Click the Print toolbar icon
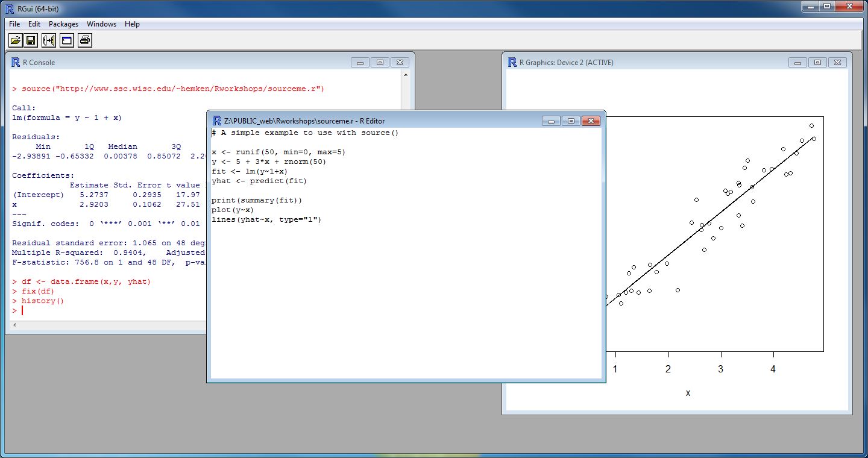This screenshot has height=458, width=868. 84,40
